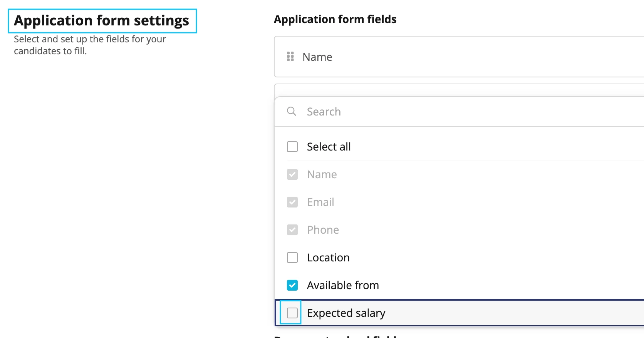Viewport: 644px width, 338px height.
Task: Click the disabled Phone option label
Action: coord(323,230)
